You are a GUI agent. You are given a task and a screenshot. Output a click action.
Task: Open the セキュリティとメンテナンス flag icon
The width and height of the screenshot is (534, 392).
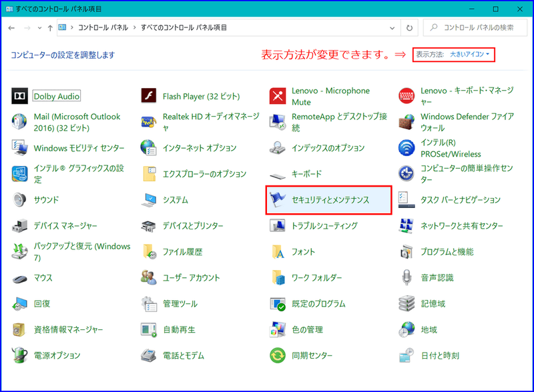pos(278,200)
